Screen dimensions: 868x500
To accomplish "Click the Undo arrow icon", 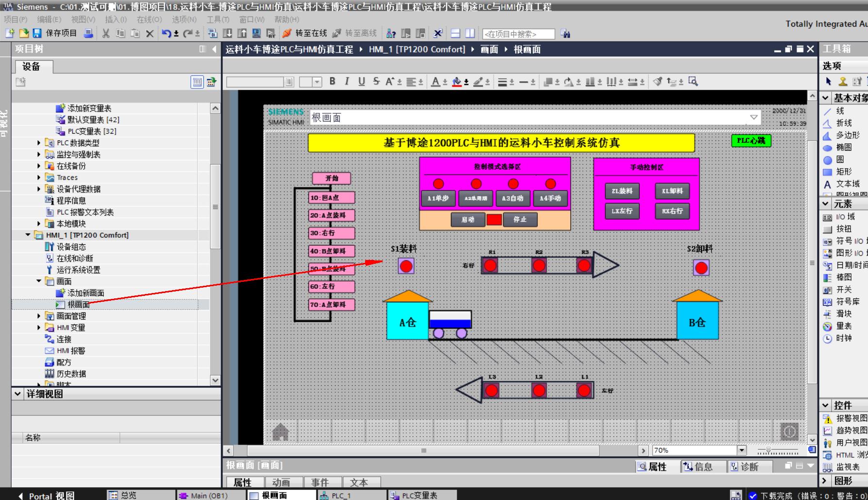I will tap(166, 33).
